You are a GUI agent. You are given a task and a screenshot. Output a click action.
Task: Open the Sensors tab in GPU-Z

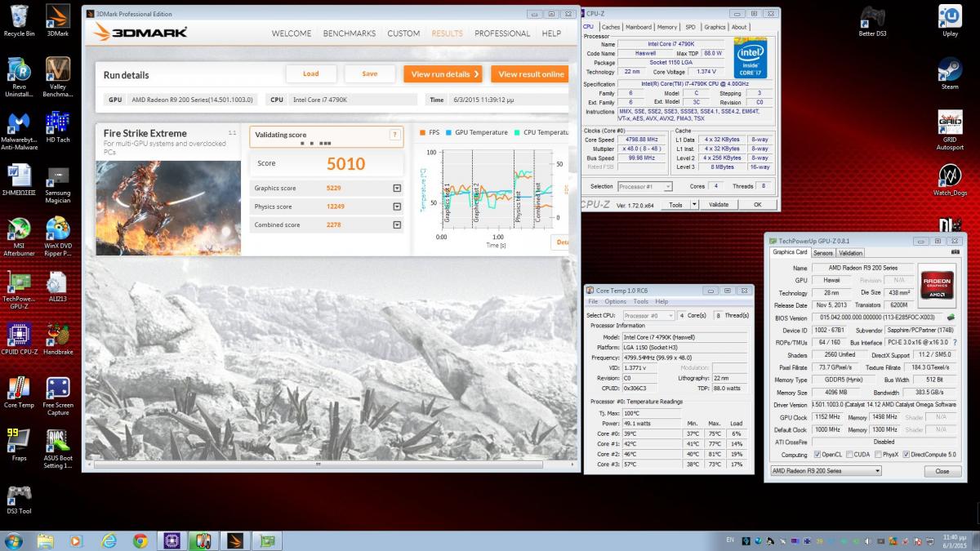coord(823,253)
